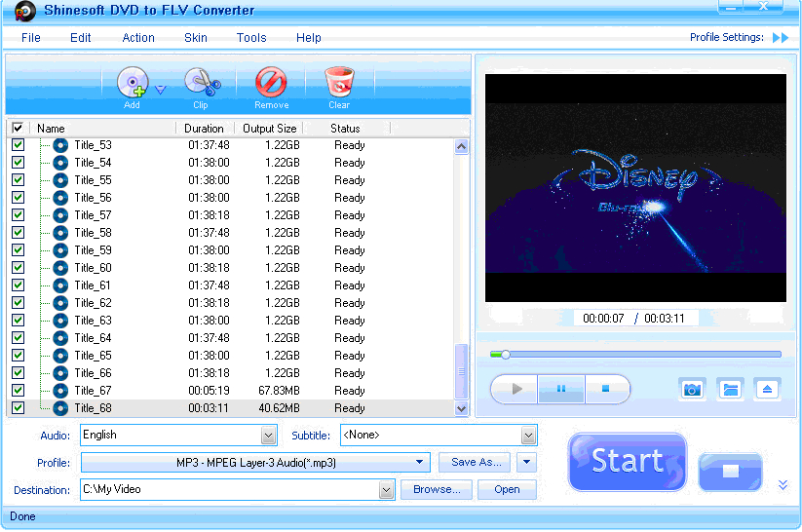The height and width of the screenshot is (532, 802).
Task: Uncheck the Title_63 checkbox
Action: (x=18, y=321)
